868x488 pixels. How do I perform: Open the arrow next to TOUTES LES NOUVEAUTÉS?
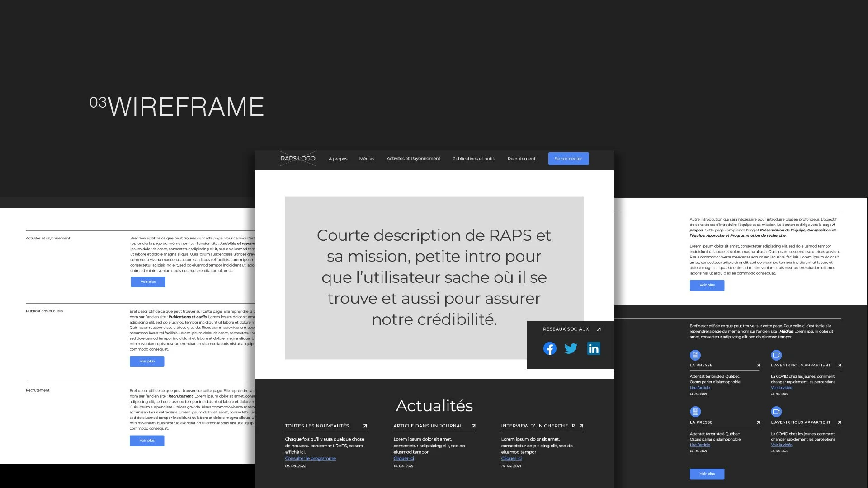364,426
